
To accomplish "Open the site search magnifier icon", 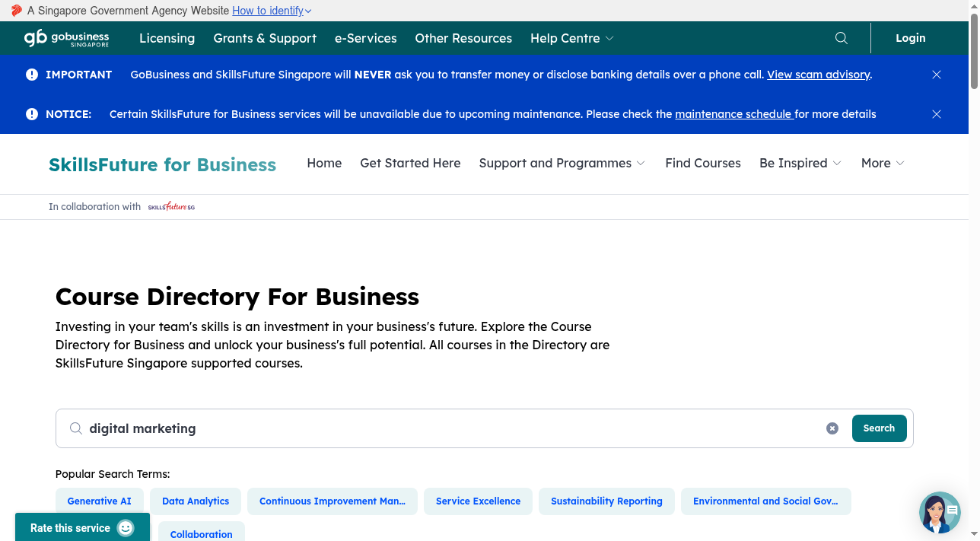I will (x=841, y=38).
